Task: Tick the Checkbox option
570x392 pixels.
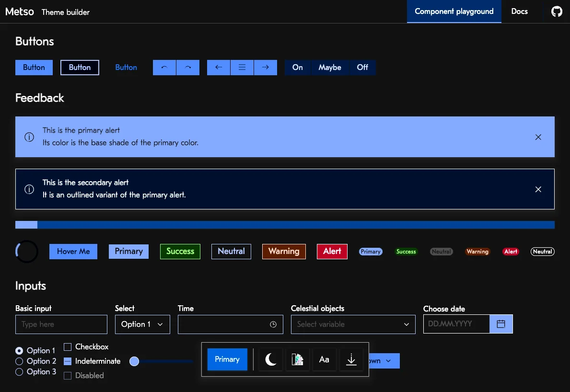Action: (68, 346)
